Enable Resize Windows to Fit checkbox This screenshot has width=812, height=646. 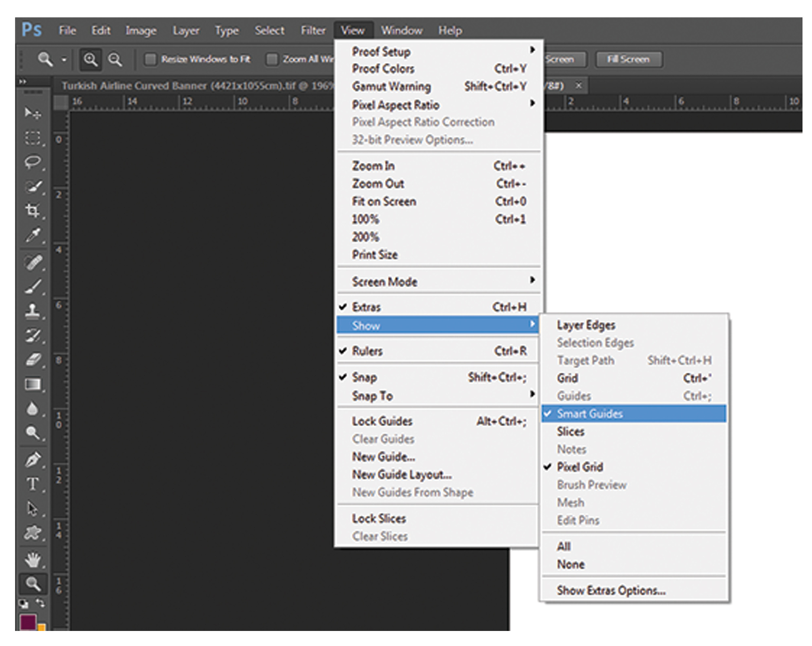pos(151,59)
